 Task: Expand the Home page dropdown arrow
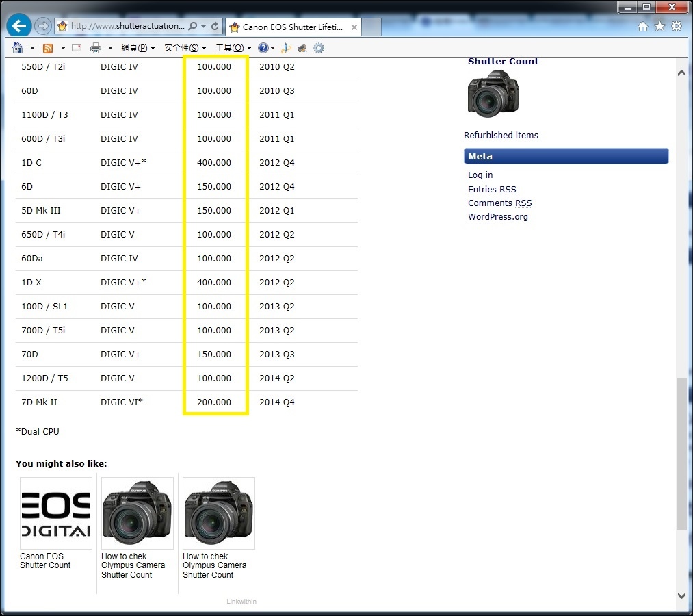coord(32,48)
